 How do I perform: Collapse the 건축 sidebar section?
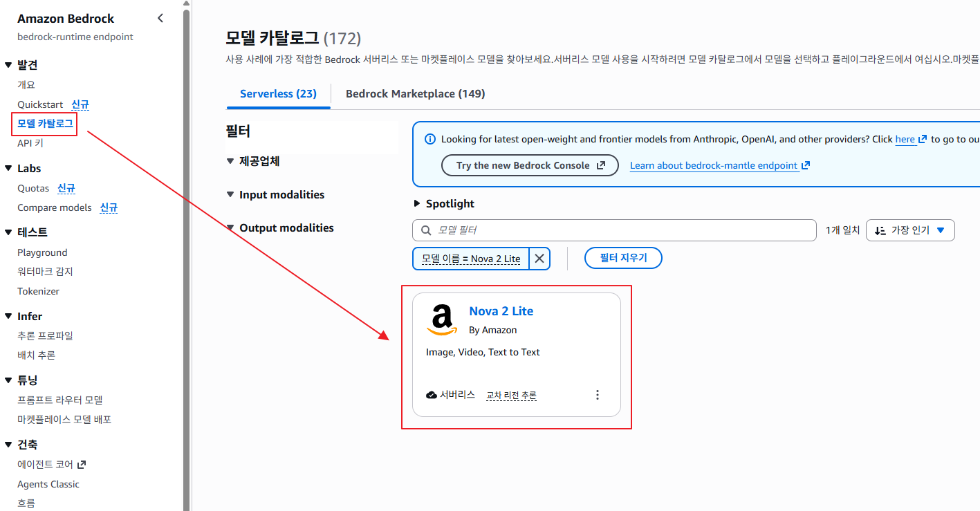(9, 445)
